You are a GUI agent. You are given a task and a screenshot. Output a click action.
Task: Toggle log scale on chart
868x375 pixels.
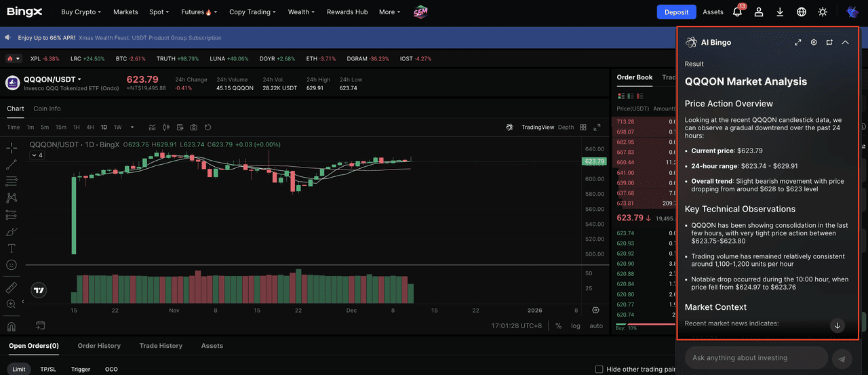pos(576,326)
